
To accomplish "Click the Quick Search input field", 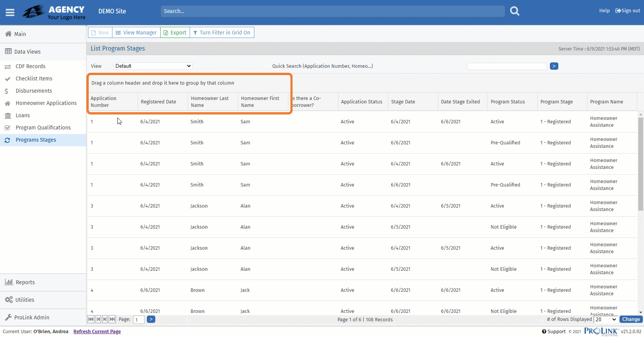I will [507, 66].
